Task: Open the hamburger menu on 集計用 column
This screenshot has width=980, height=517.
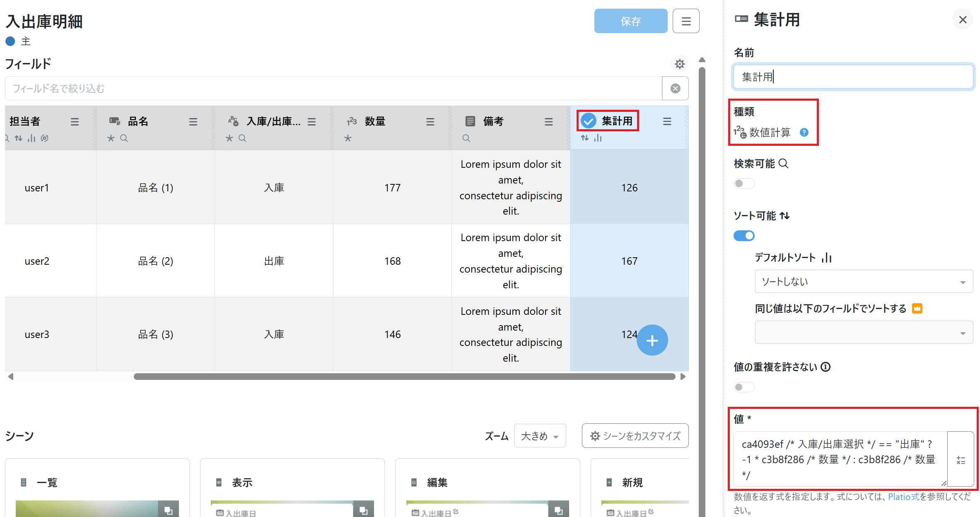Action: (x=667, y=121)
